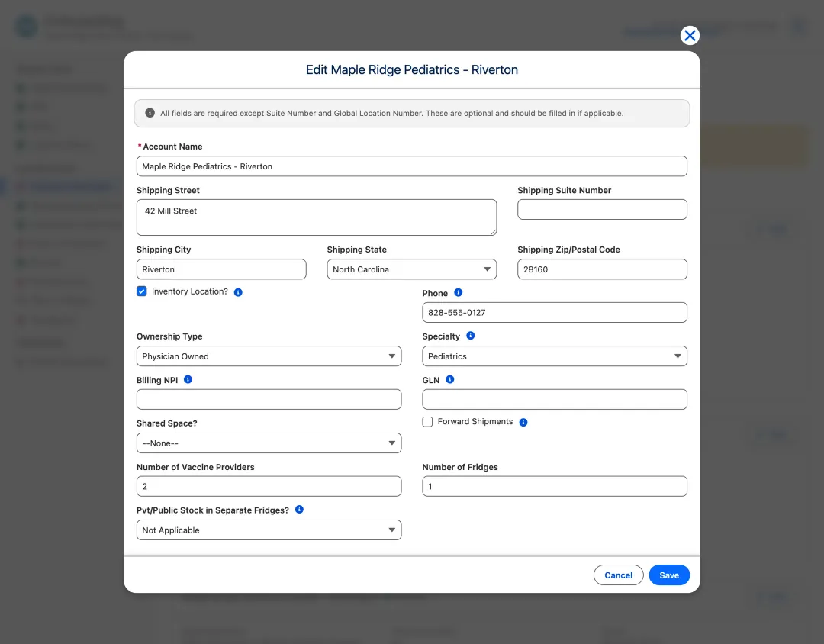Click the Billing NPI info icon

pos(188,379)
